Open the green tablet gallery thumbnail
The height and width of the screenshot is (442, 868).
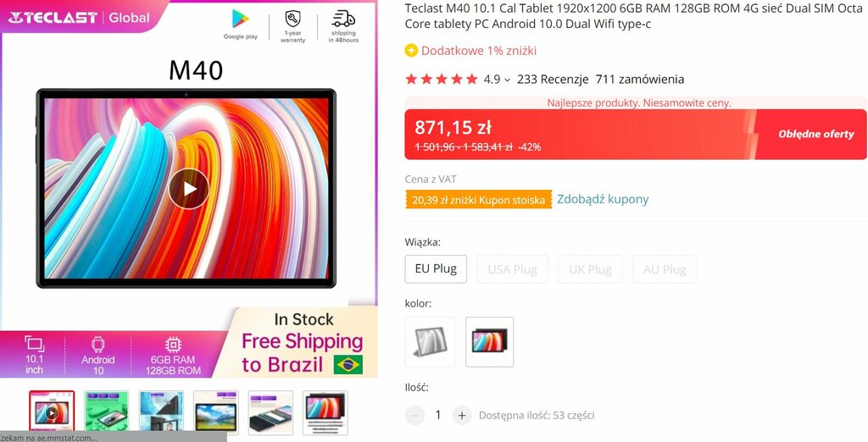click(106, 412)
